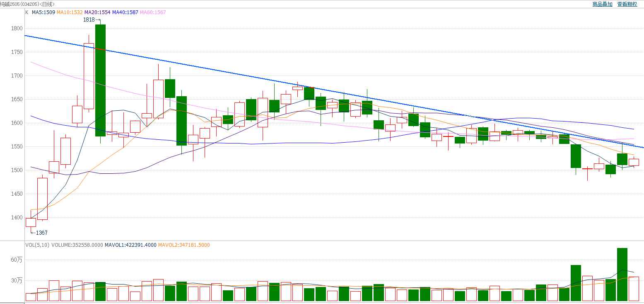
Task: Click the MA10:1532 indicator label
Action: point(69,12)
